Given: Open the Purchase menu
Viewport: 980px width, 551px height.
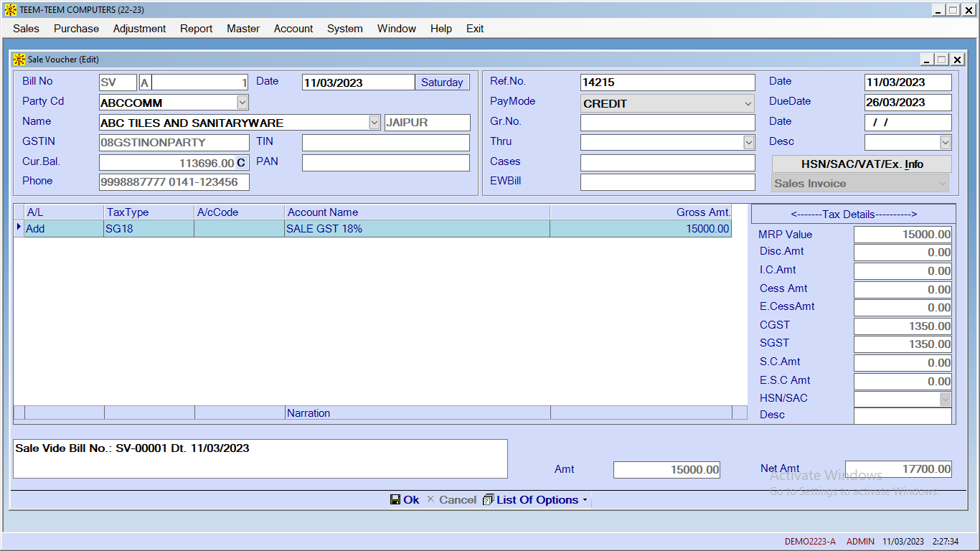Looking at the screenshot, I should coord(77,29).
